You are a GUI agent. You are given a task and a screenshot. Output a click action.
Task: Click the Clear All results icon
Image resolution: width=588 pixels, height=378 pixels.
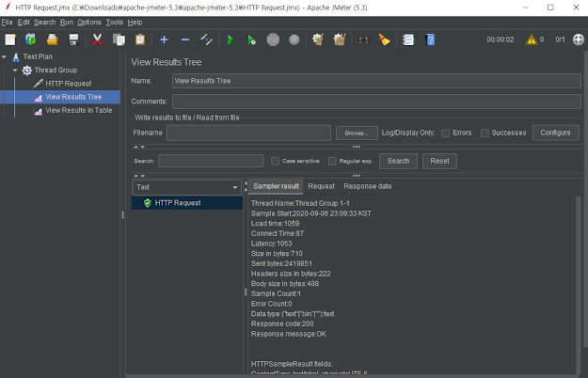(x=340, y=39)
